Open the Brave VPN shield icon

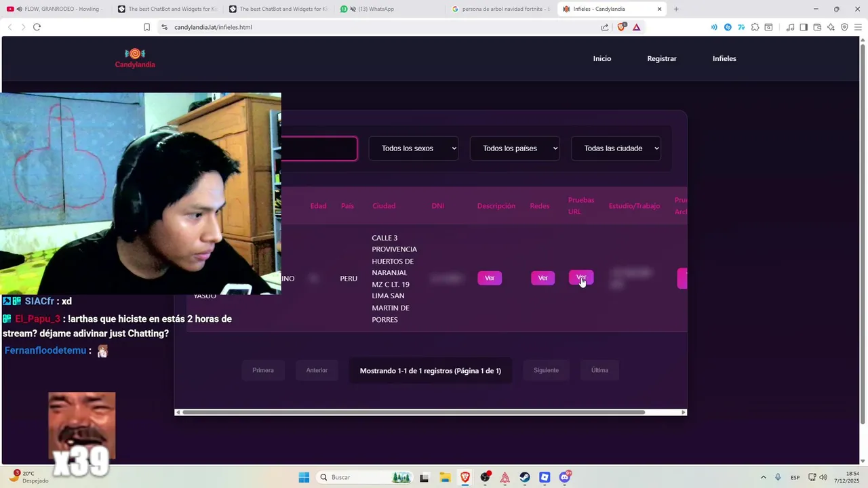[844, 27]
